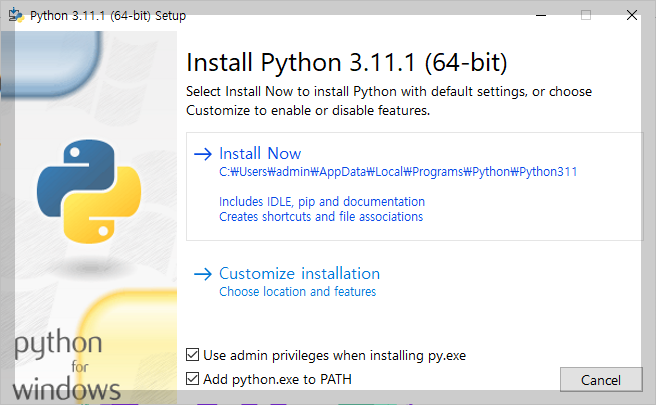Click the arrow icon beside Customize installation
This screenshot has width=656, height=405.
point(203,274)
